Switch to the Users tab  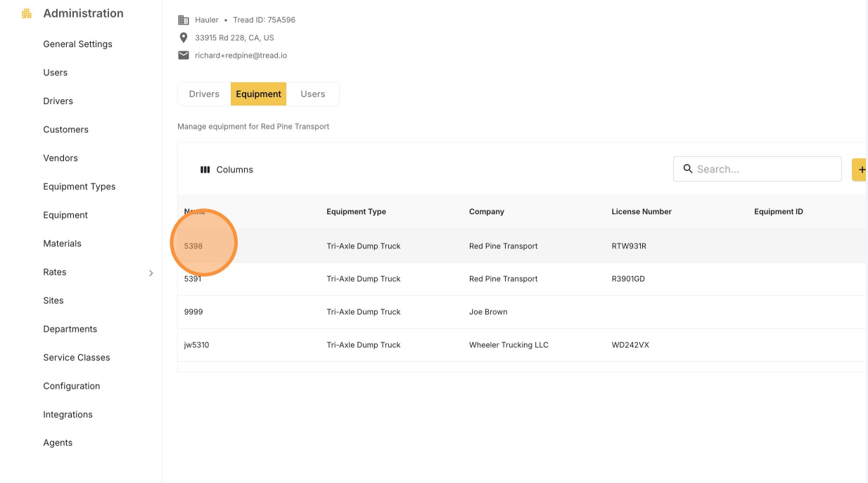click(x=313, y=94)
